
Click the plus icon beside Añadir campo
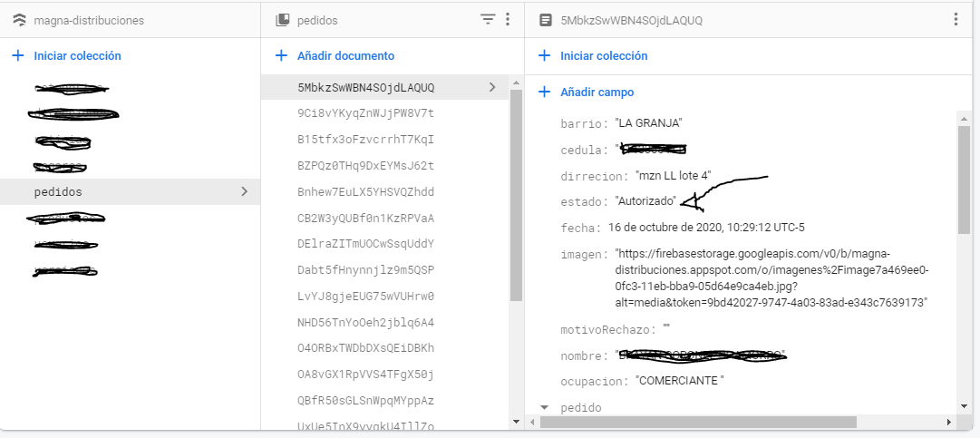544,92
